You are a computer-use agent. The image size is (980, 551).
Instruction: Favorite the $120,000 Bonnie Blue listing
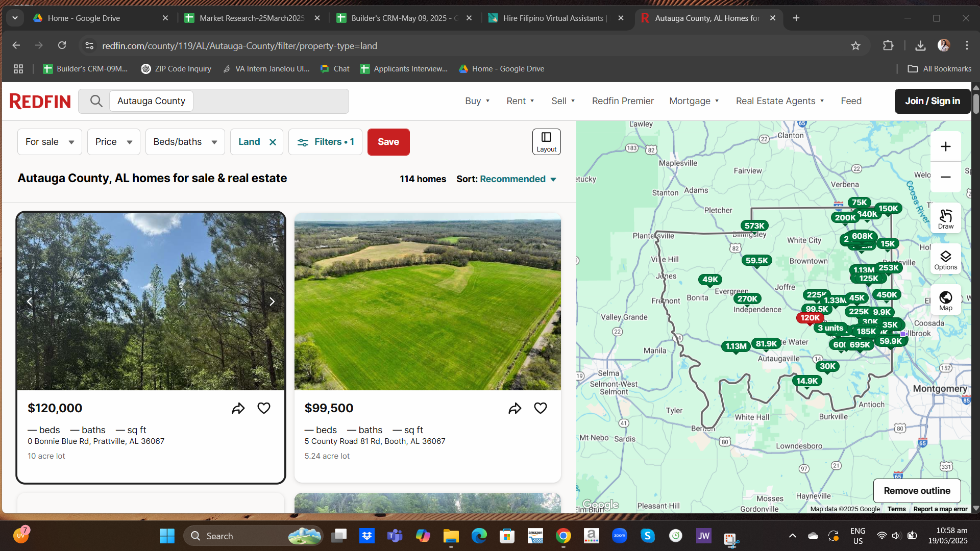[x=264, y=408]
